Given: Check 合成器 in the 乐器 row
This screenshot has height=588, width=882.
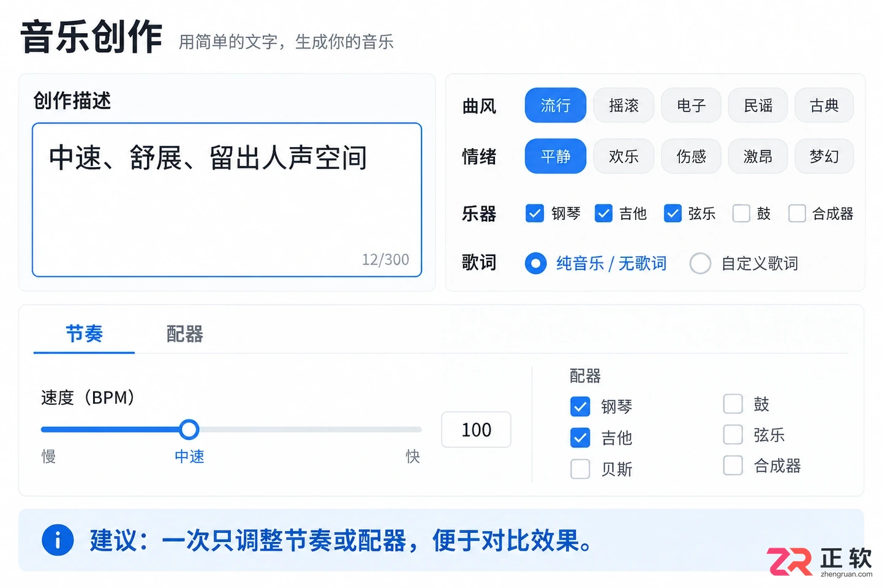Looking at the screenshot, I should pos(797,213).
